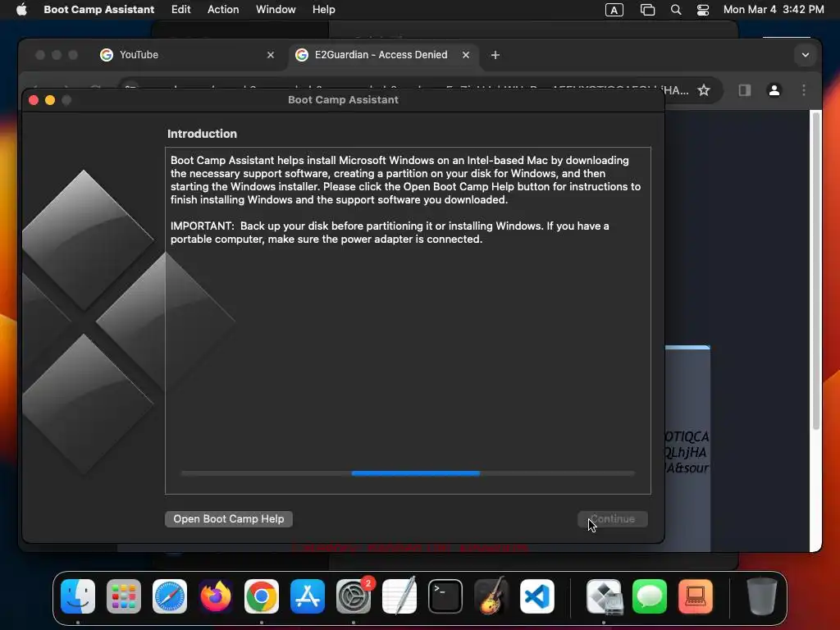Open Terminal from the Dock
Viewport: 840px width, 630px height.
(445, 596)
